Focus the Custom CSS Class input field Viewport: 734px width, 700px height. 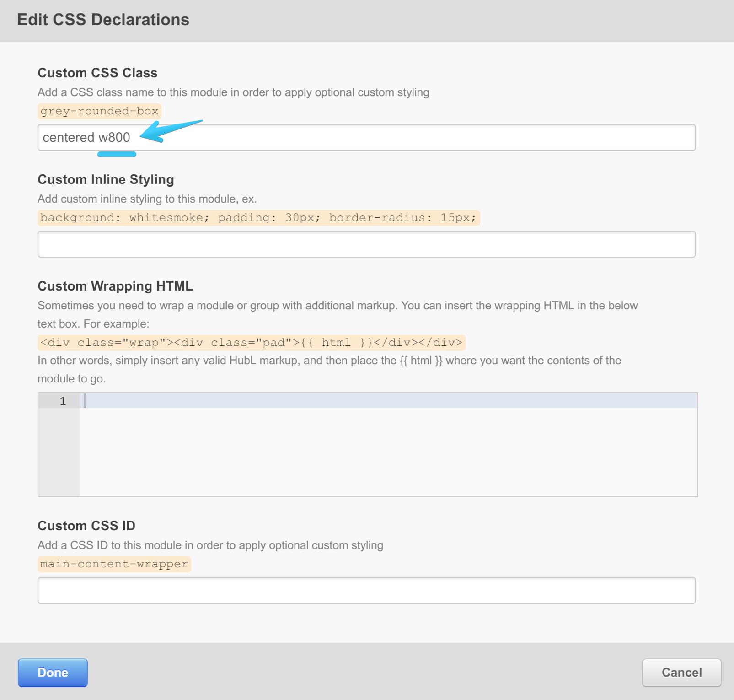click(x=412, y=137)
